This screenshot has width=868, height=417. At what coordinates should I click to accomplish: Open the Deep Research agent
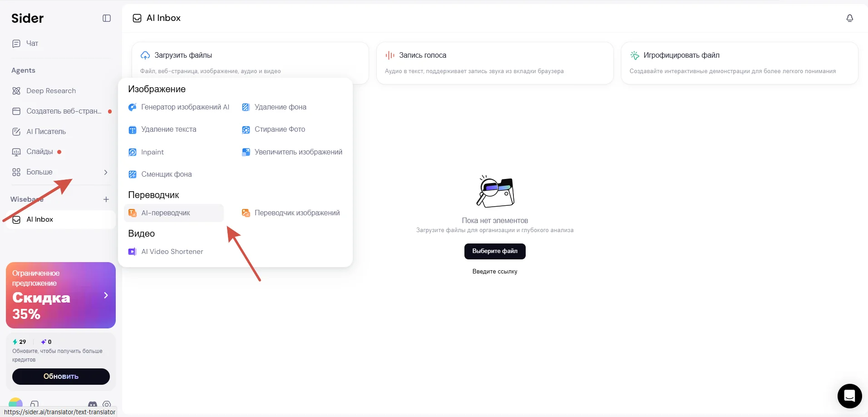61,91
